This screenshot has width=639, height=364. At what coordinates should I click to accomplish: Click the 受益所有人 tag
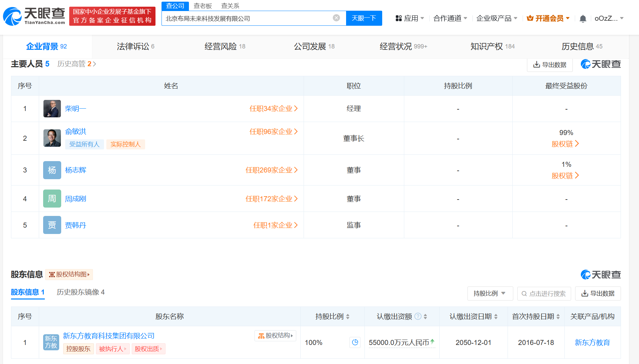tap(85, 144)
